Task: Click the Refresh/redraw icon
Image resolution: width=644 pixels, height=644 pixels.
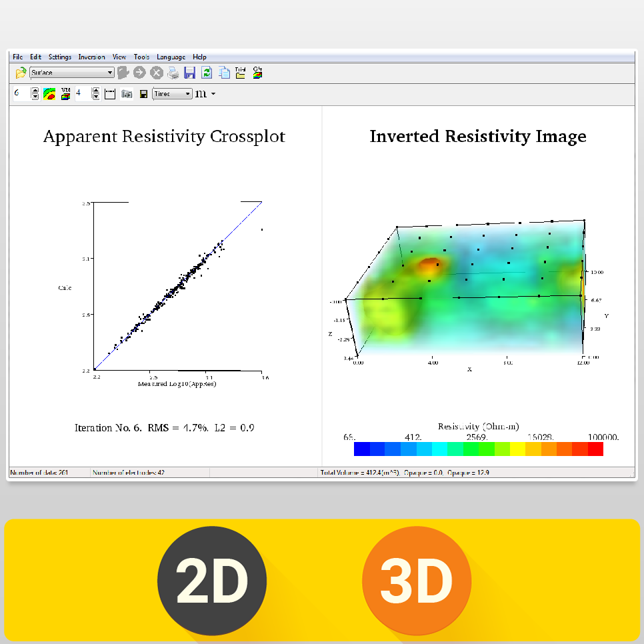Action: point(207,73)
